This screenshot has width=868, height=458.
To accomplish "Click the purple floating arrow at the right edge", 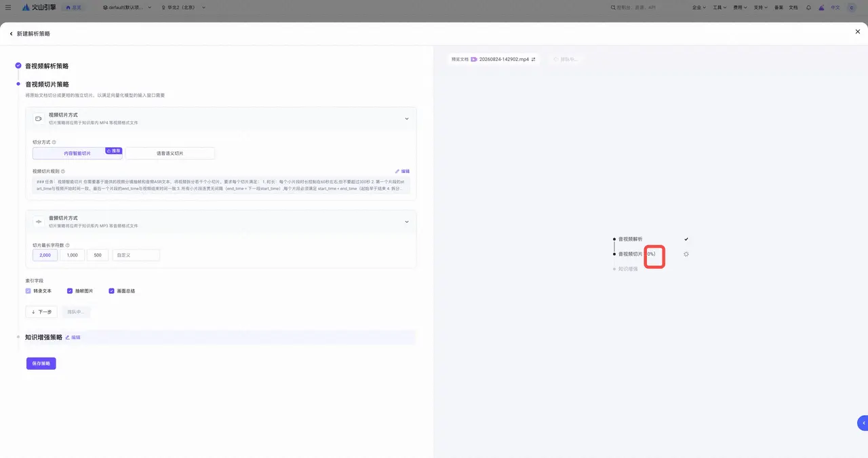I will click(863, 423).
